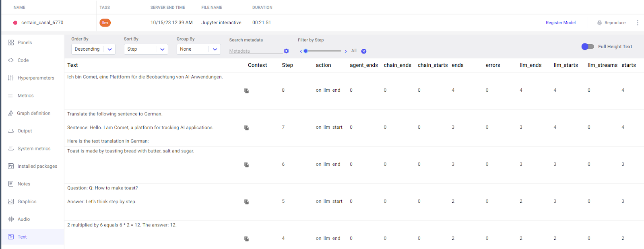
Task: Click the System metrics icon in sidebar
Action: click(x=11, y=149)
